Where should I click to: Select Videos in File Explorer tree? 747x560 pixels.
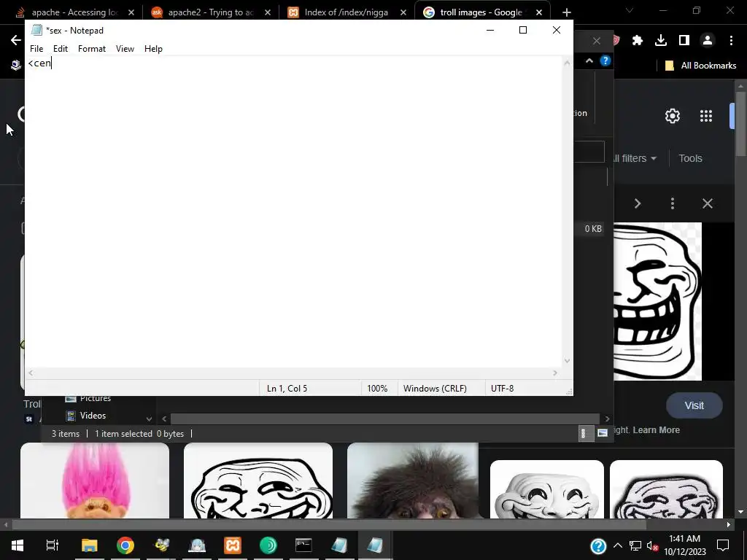coord(86,415)
